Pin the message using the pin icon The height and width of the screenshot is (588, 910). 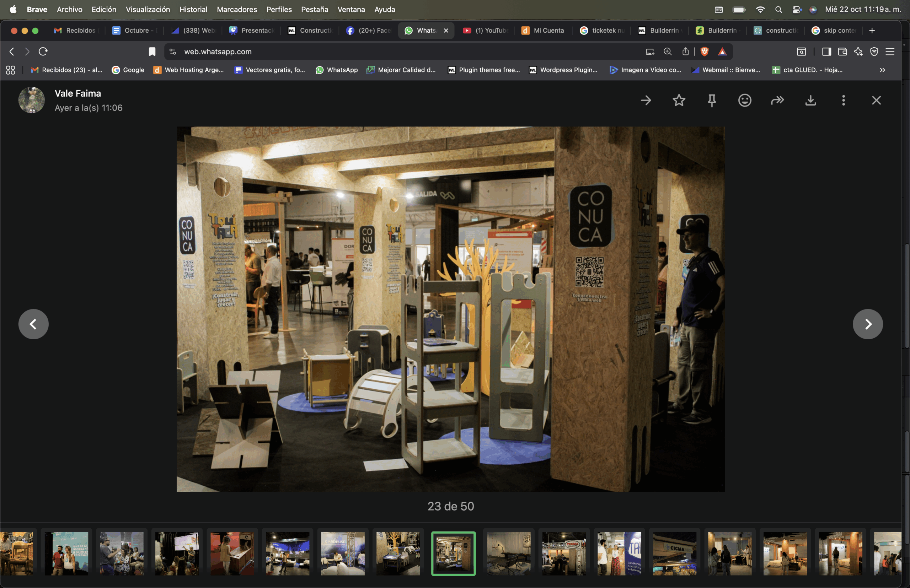(711, 101)
